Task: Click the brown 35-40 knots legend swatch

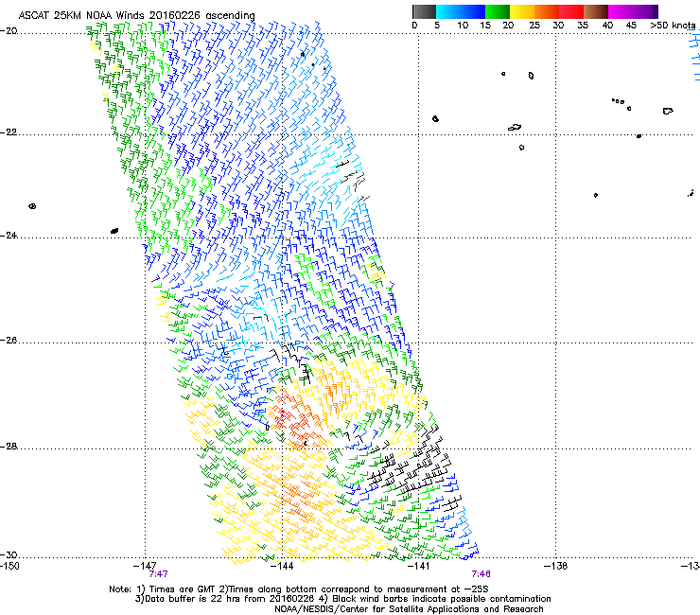Action: (596, 11)
